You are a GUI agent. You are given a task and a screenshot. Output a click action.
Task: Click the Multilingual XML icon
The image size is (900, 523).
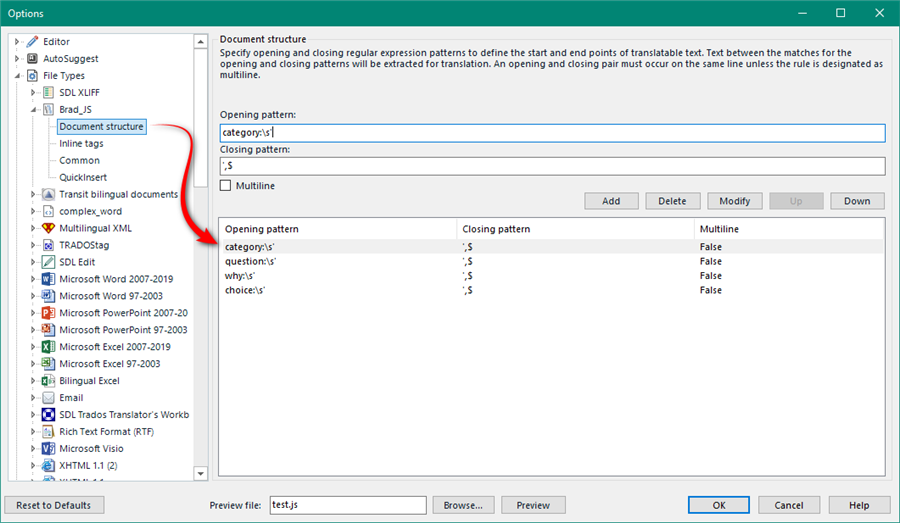click(x=49, y=228)
